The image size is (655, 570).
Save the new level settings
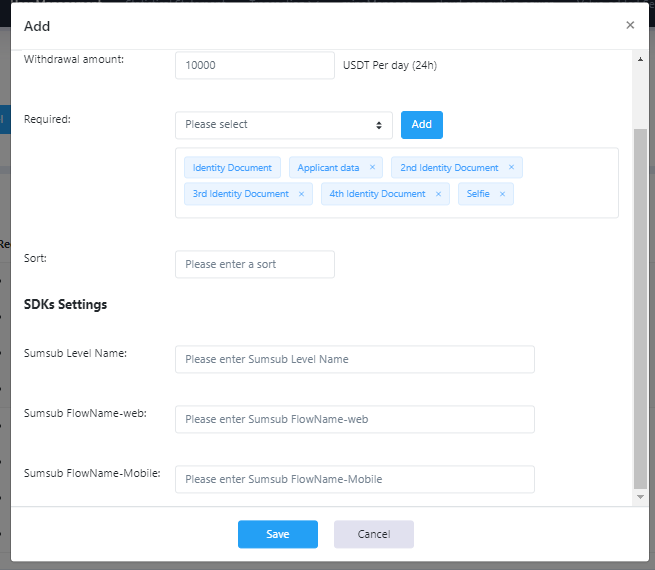point(278,534)
